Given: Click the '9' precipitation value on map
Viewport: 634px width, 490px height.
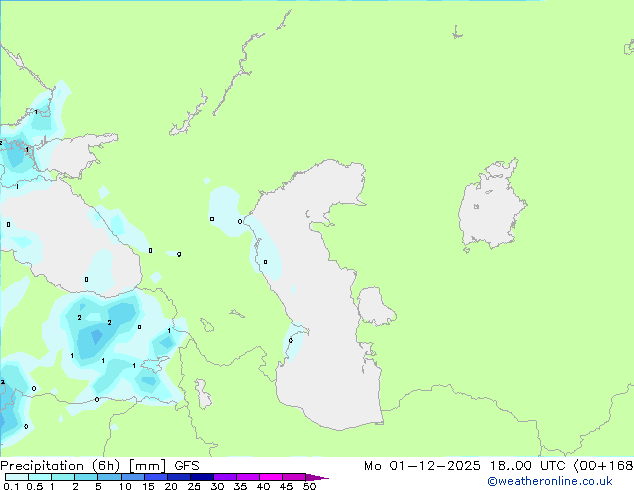Looking at the screenshot, I should click(179, 254).
